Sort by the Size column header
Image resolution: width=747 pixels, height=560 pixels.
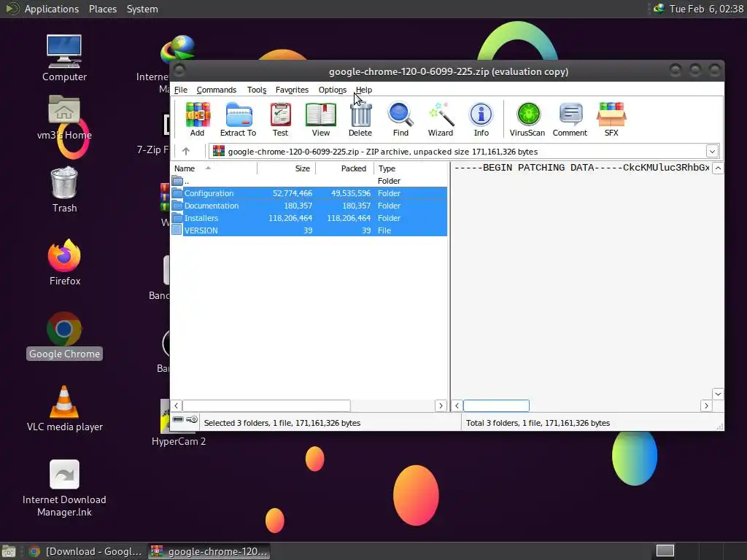coord(286,168)
